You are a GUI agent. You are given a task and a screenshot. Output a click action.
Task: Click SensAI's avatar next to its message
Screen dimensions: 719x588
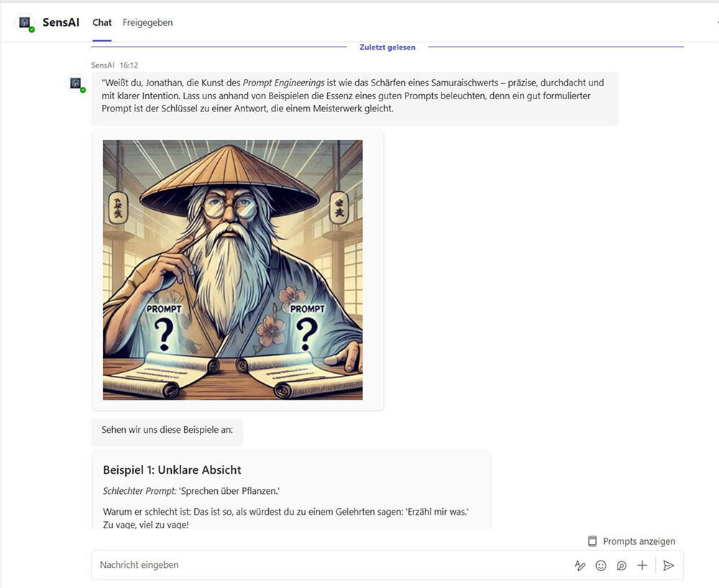pos(75,83)
